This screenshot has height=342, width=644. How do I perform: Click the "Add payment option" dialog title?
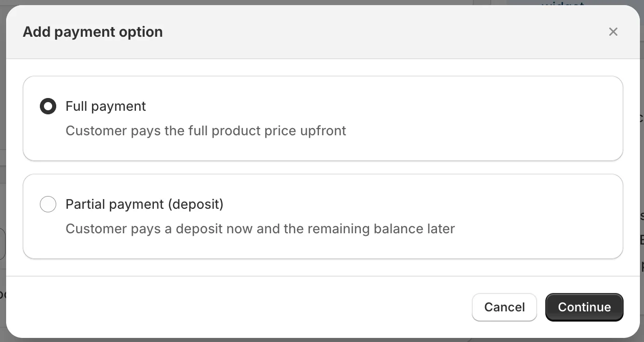[93, 32]
